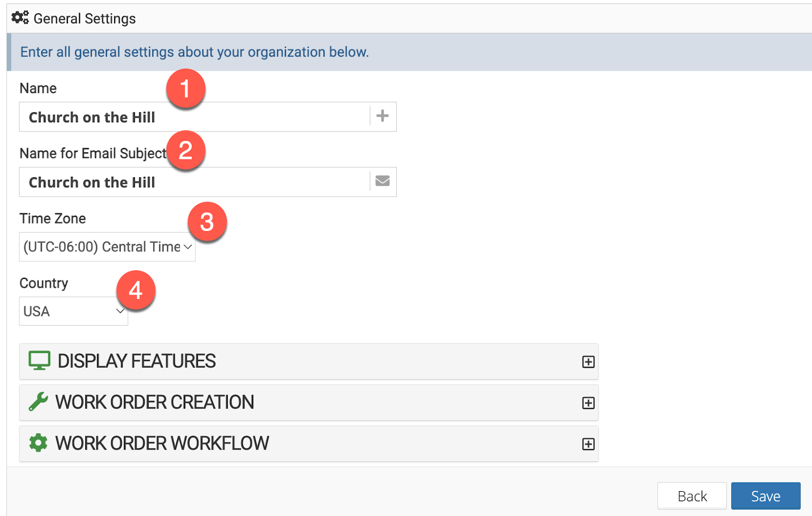The width and height of the screenshot is (812, 516).
Task: Click the green gear Work Order Workflow icon
Action: (38, 443)
